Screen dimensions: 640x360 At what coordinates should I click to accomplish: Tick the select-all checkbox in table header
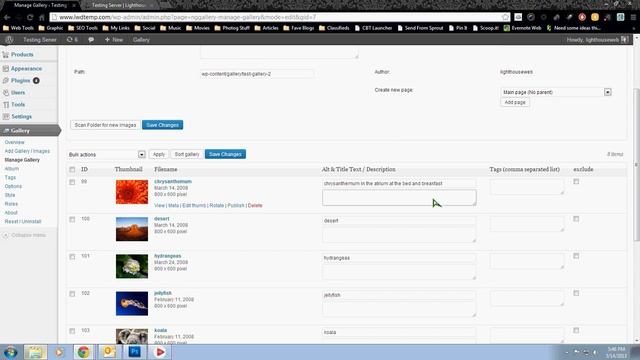tap(72, 169)
